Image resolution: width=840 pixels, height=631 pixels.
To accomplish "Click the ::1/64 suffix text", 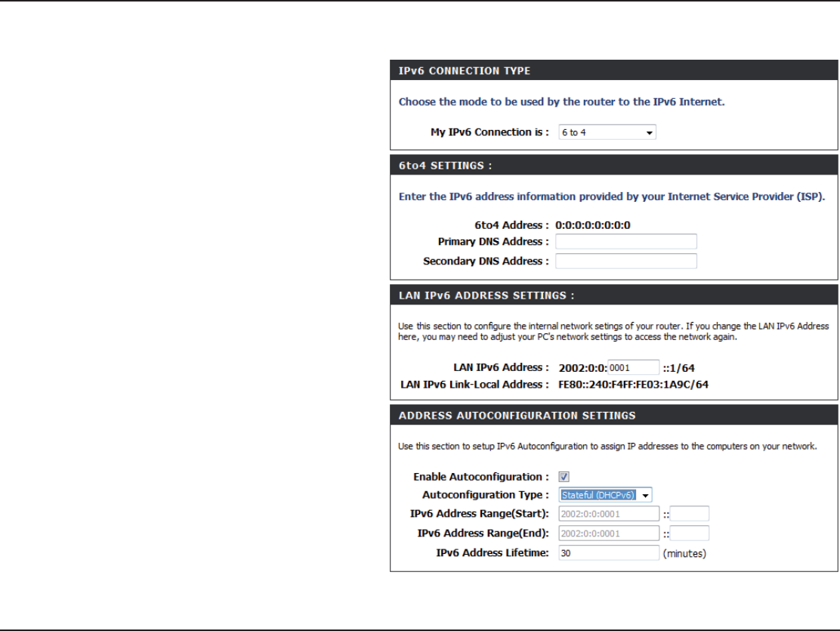I will (679, 368).
